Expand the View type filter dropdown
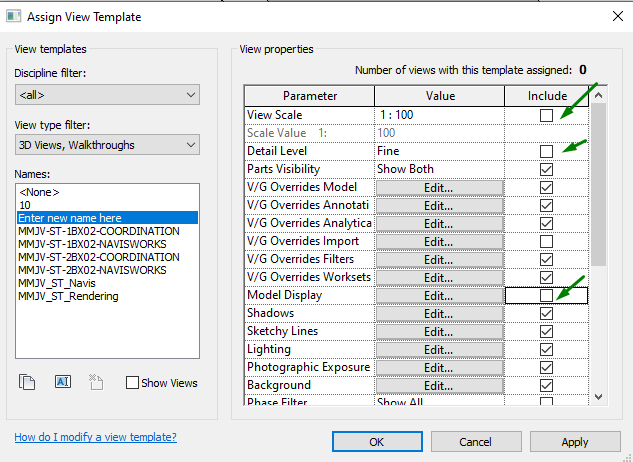Viewport: 633px width, 462px height. pos(107,146)
